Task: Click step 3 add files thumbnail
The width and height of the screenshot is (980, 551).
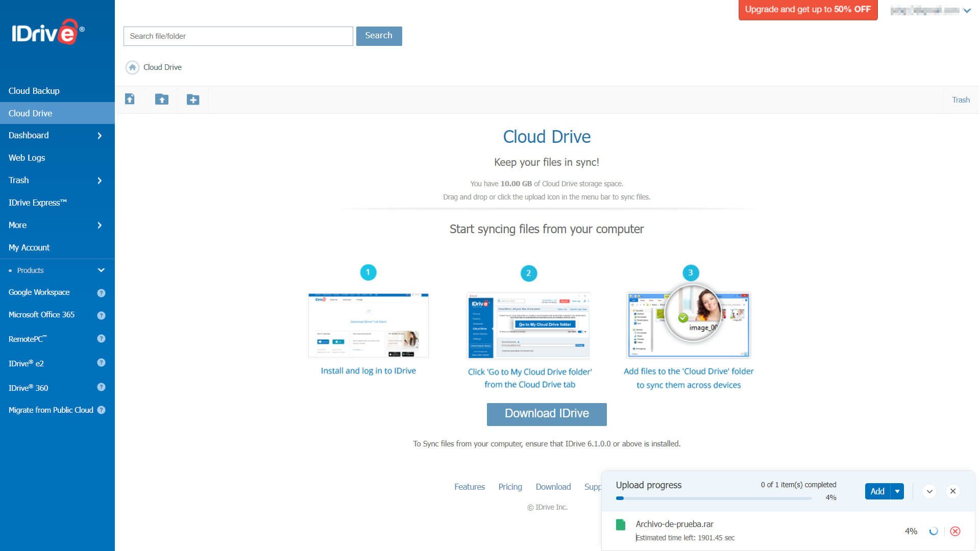Action: coord(689,320)
